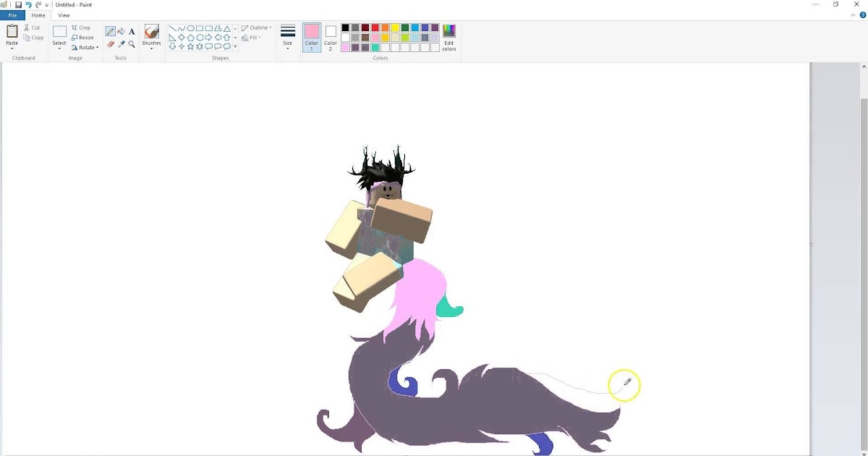The height and width of the screenshot is (456, 868).
Task: Select the Pencil tool
Action: [x=111, y=31]
